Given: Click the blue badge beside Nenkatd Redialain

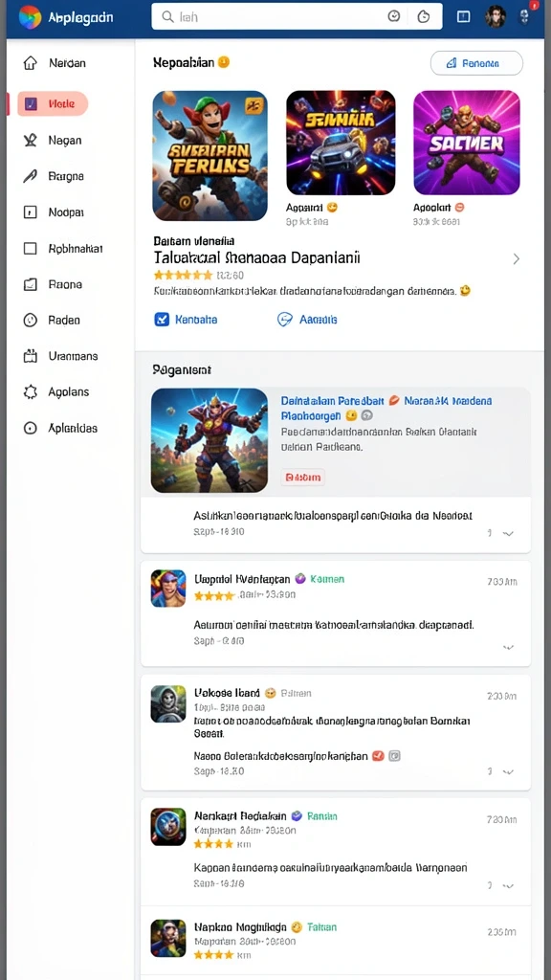Looking at the screenshot, I should (298, 816).
